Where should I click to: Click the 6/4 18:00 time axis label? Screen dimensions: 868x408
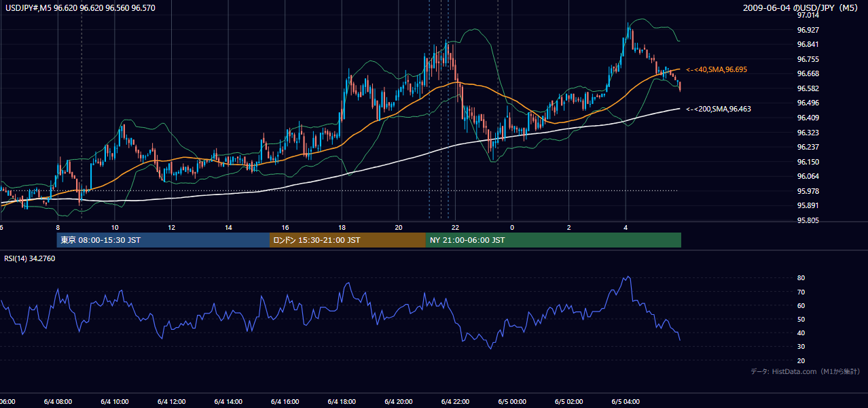tap(342, 401)
